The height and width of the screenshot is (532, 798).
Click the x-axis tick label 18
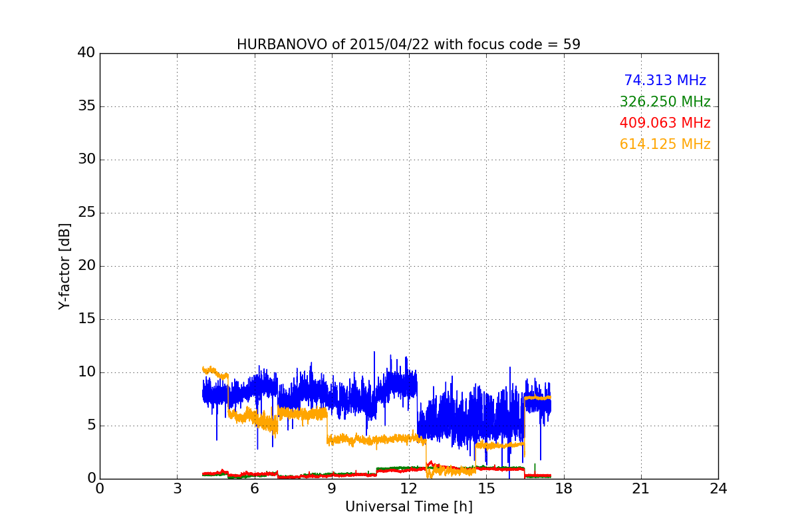click(x=563, y=489)
